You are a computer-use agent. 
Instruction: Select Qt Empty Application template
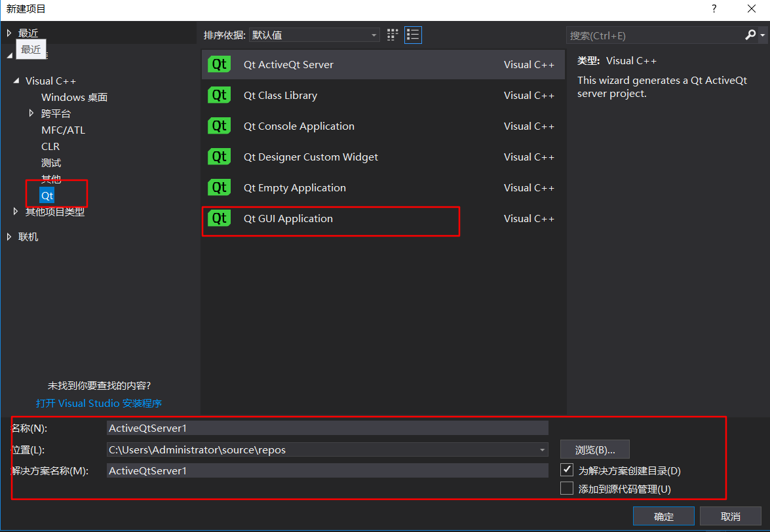click(x=383, y=187)
